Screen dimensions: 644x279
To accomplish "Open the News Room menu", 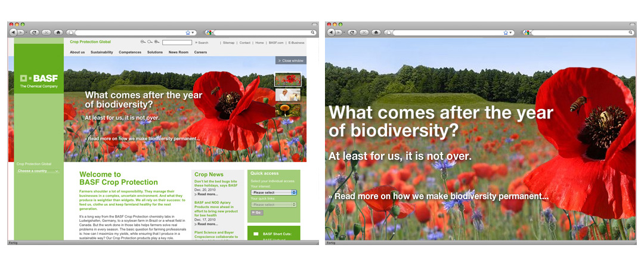I will [179, 52].
